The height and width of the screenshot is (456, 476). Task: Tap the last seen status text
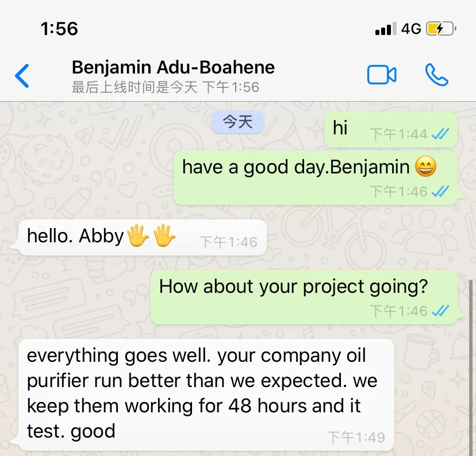coord(166,87)
